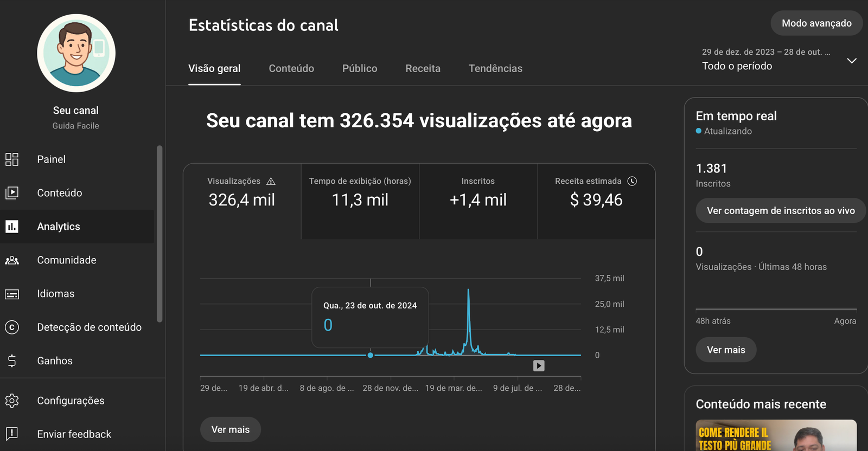This screenshot has width=868, height=451.
Task: Click the warning triangle beside Visualizações
Action: [x=271, y=182]
